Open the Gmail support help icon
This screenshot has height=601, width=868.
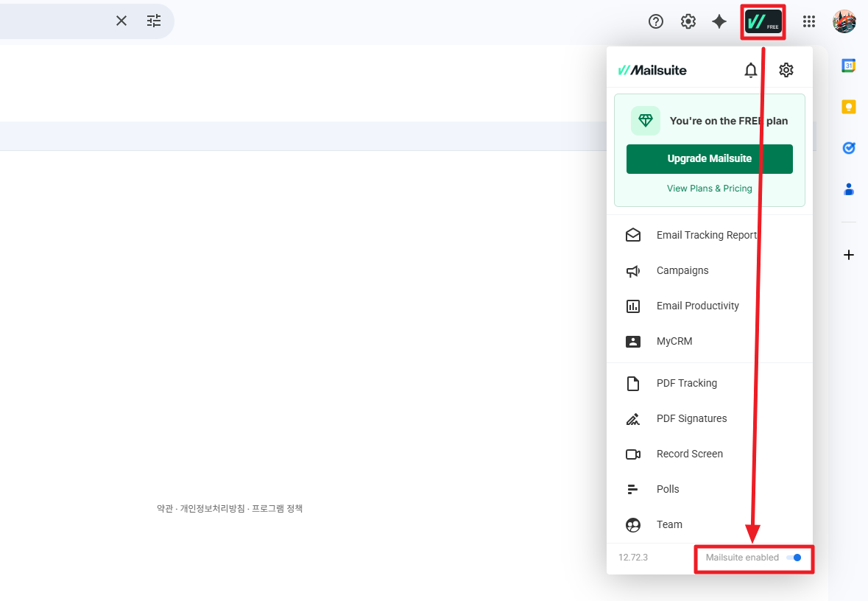pyautogui.click(x=655, y=21)
